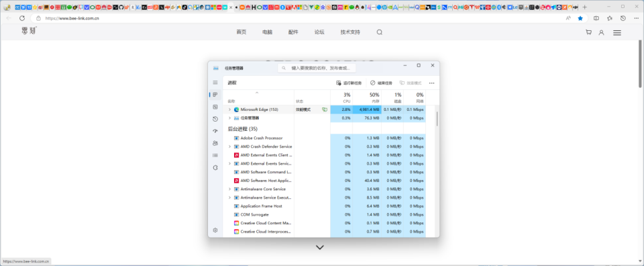Sort processes by 磁盘 column header
Screen dimensions: 644x266
coord(392,98)
